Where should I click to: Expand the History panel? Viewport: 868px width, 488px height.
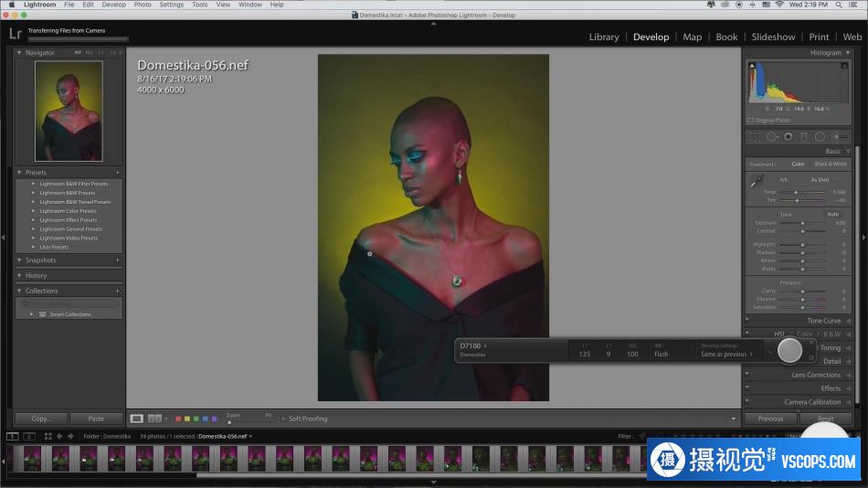[19, 275]
